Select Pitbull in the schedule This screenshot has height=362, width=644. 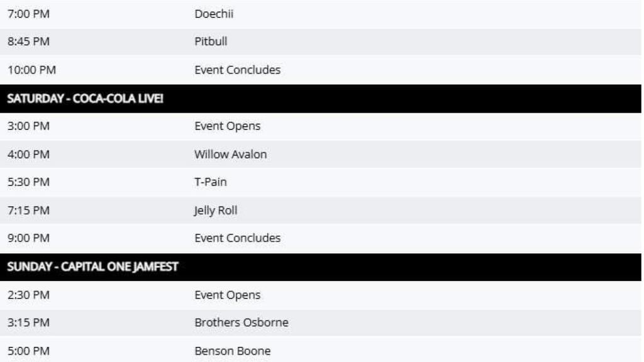pos(211,42)
